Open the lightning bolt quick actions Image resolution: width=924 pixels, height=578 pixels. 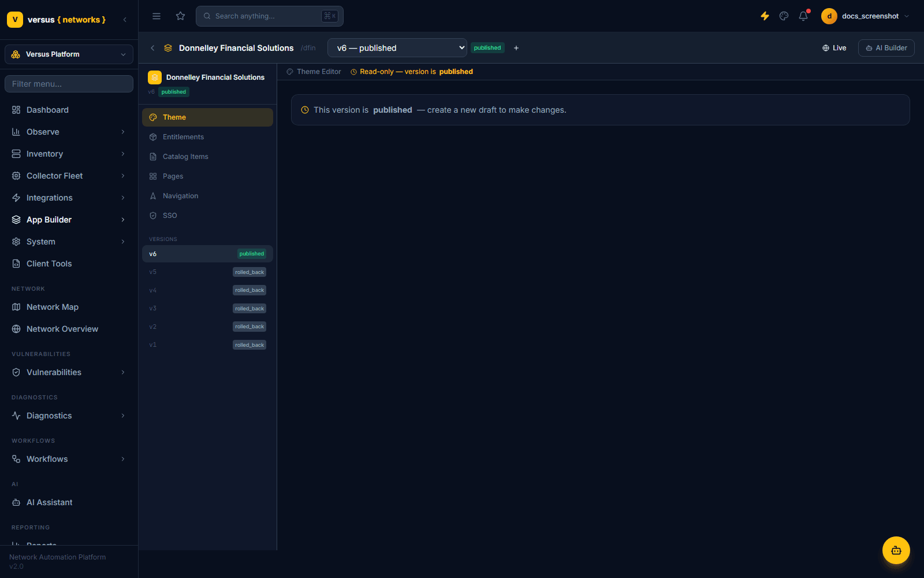tap(765, 16)
